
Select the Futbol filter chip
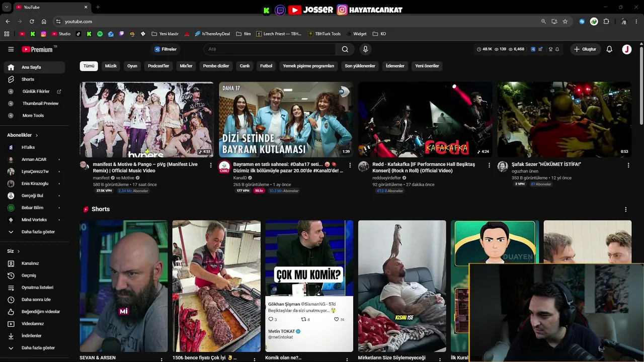pos(266,66)
